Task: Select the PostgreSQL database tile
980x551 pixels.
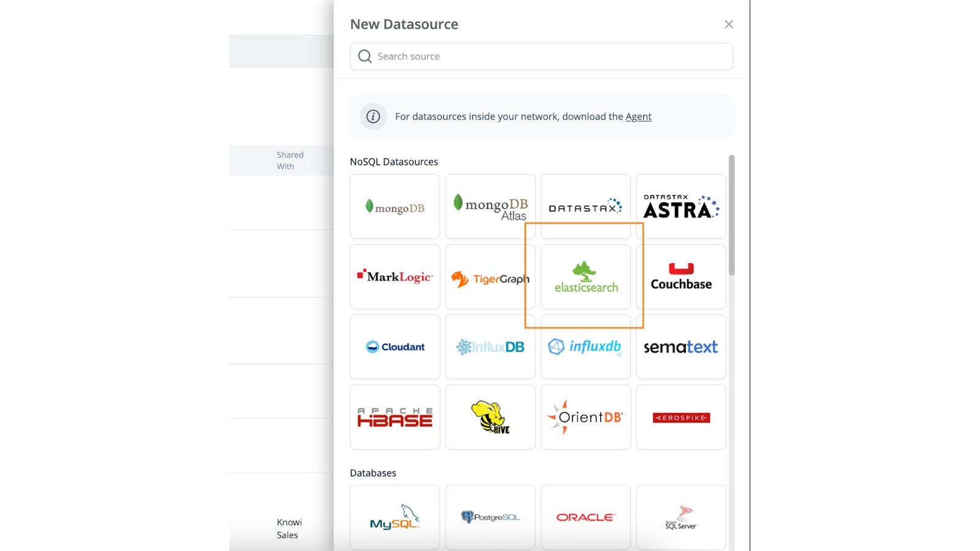Action: click(x=490, y=517)
